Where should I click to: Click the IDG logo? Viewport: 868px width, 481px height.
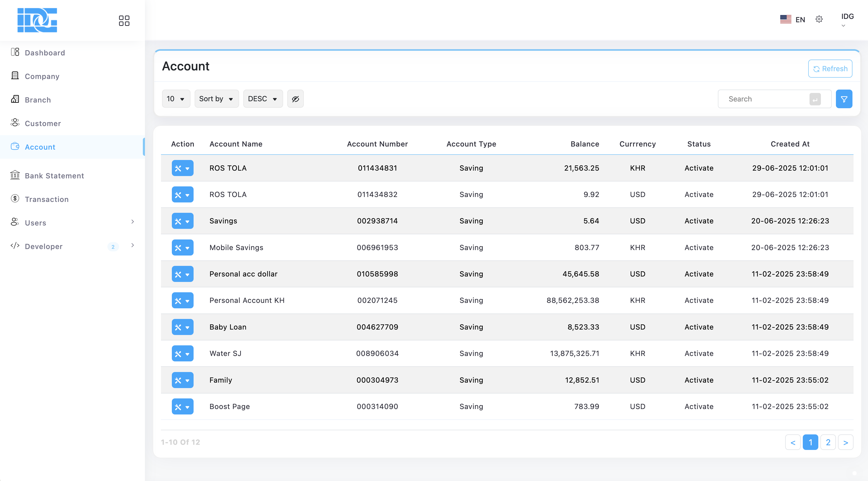click(x=37, y=20)
